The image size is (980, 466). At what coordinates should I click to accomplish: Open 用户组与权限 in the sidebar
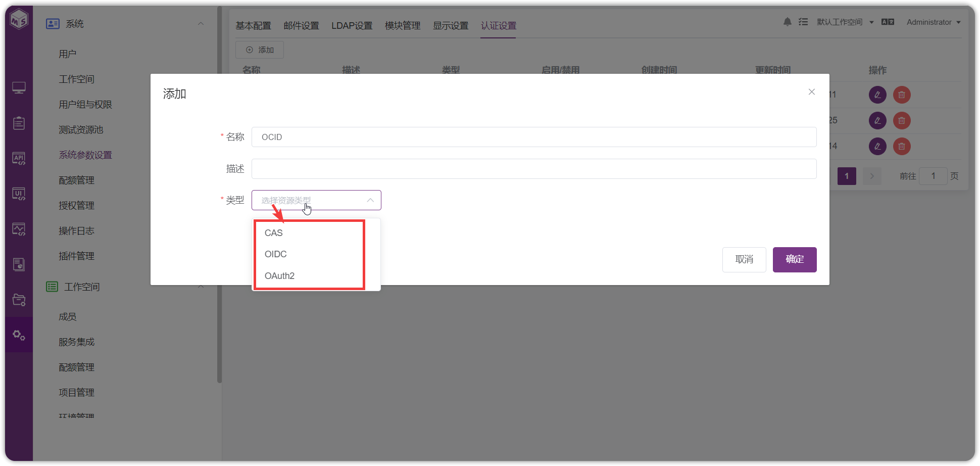(x=85, y=105)
